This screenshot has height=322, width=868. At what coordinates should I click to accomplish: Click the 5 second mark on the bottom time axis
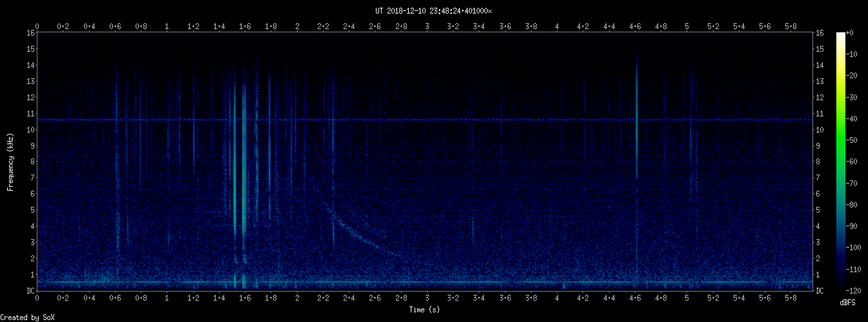(x=687, y=298)
